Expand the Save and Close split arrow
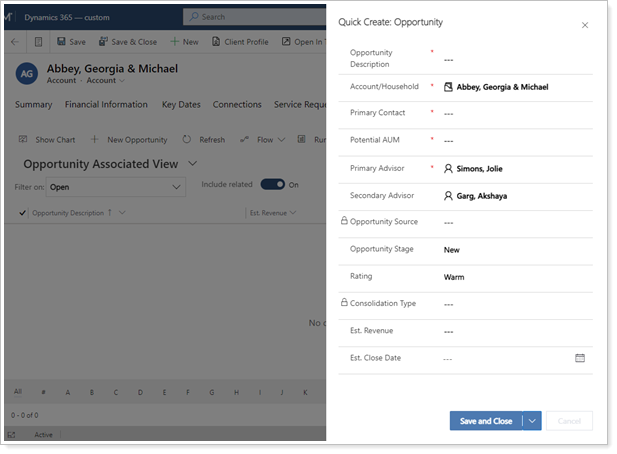617x454 pixels. tap(532, 421)
